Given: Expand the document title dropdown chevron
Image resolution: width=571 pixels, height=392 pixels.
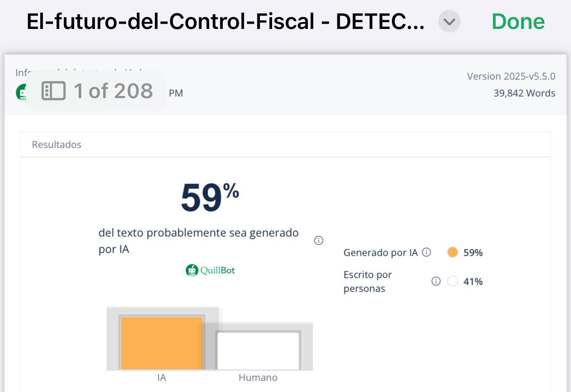Looking at the screenshot, I should point(449,21).
